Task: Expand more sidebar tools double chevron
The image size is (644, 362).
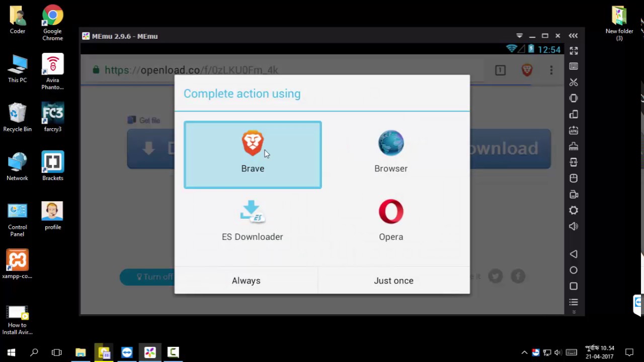Action: (574, 312)
